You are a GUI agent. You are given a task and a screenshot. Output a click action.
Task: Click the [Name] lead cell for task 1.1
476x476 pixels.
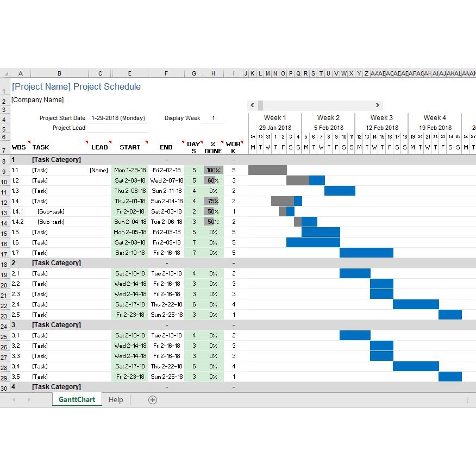click(x=99, y=170)
